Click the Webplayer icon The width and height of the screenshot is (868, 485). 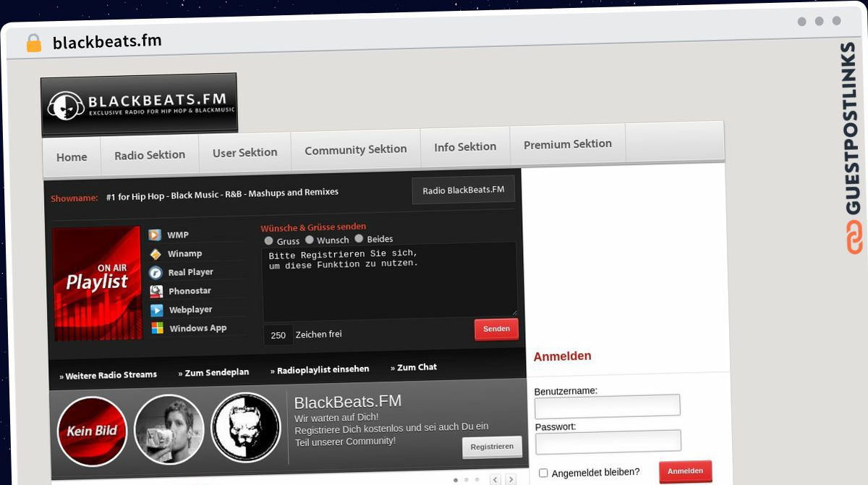tap(156, 310)
